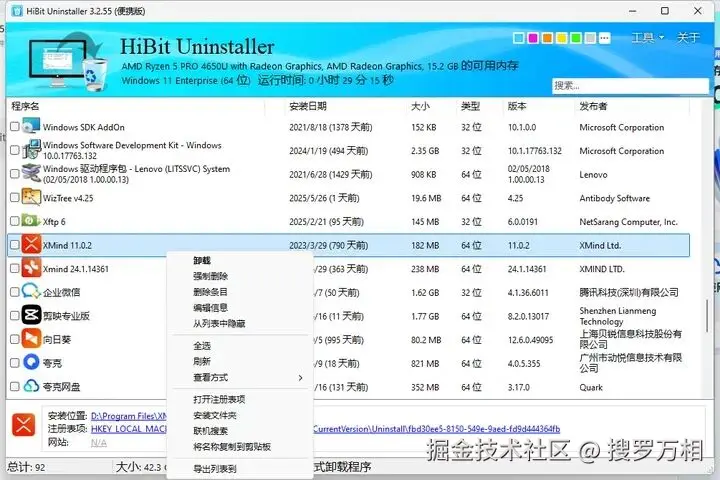Click the HiBit Uninstaller title bar icon

[x=17, y=11]
